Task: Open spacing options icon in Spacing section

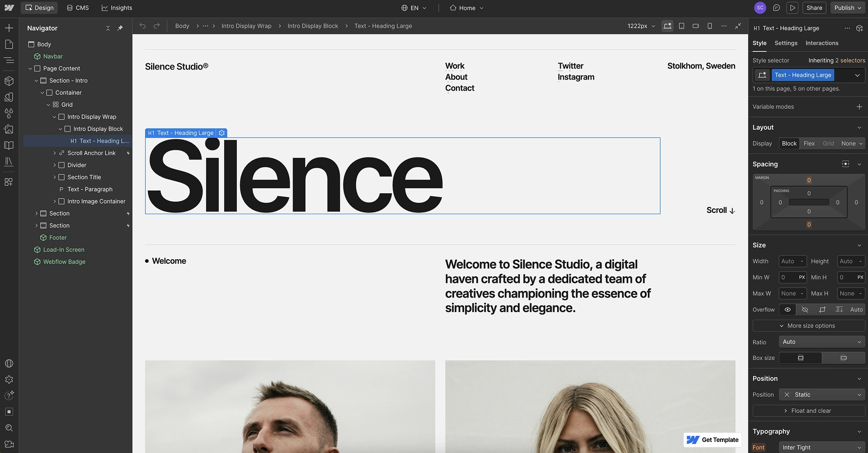Action: pos(846,164)
